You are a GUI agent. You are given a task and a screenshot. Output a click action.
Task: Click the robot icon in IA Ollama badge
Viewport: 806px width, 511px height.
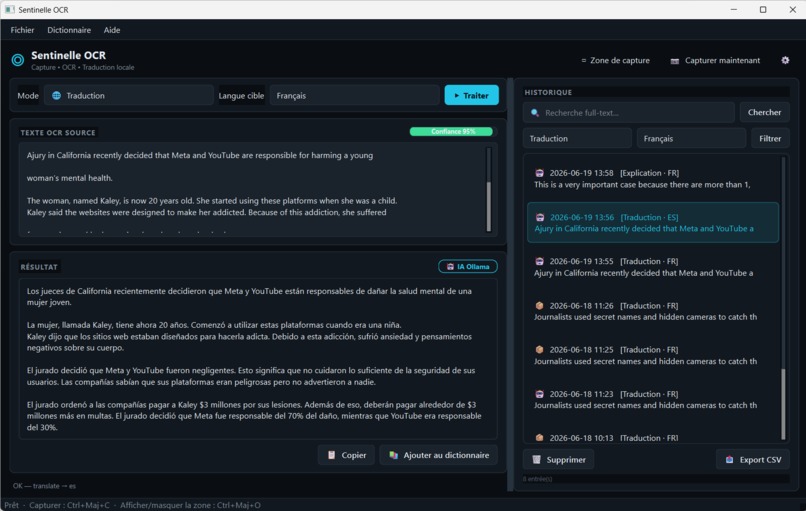click(450, 267)
